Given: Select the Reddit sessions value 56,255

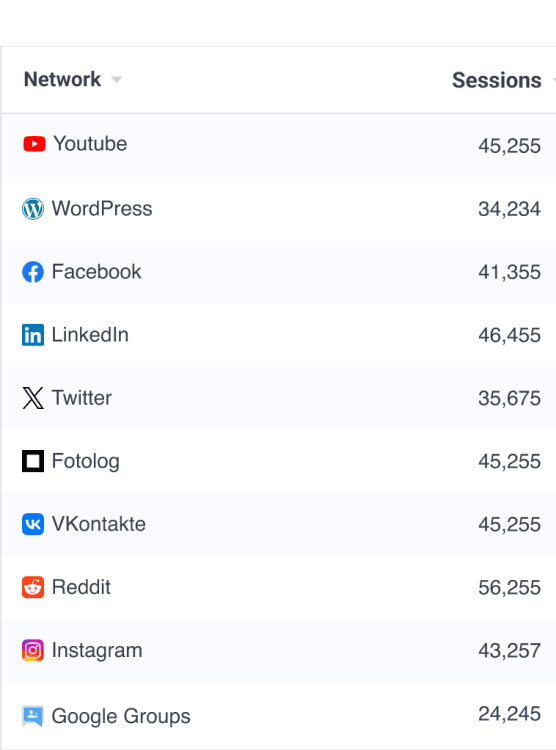Looking at the screenshot, I should pos(510,588).
